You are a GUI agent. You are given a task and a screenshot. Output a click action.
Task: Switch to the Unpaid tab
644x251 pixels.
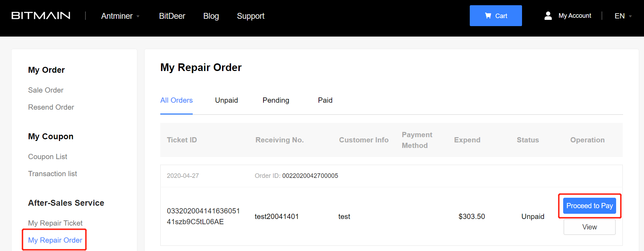click(227, 100)
